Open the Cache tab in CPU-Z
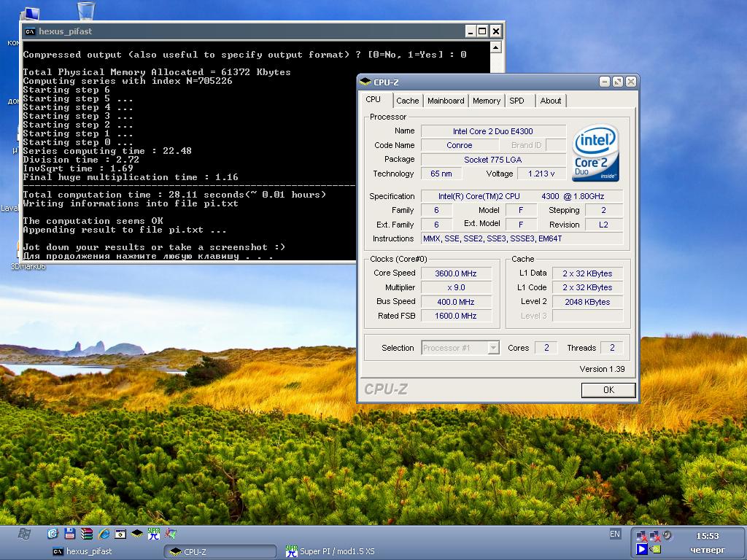This screenshot has width=747, height=560. pyautogui.click(x=407, y=101)
